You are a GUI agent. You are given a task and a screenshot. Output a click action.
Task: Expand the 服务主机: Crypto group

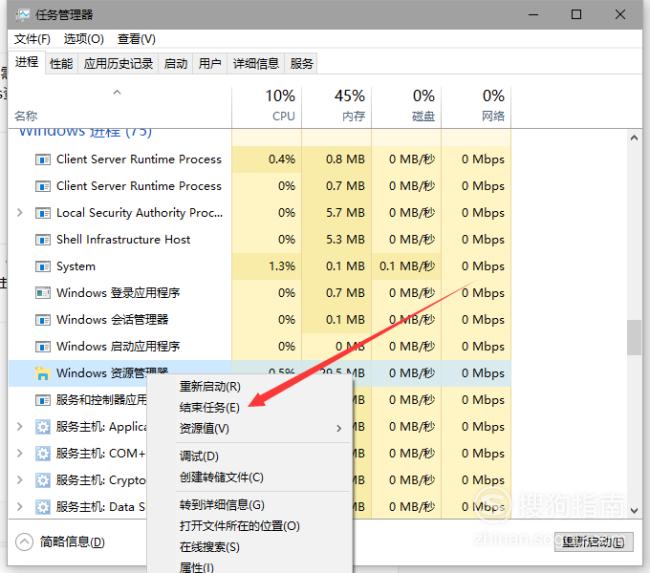19,480
